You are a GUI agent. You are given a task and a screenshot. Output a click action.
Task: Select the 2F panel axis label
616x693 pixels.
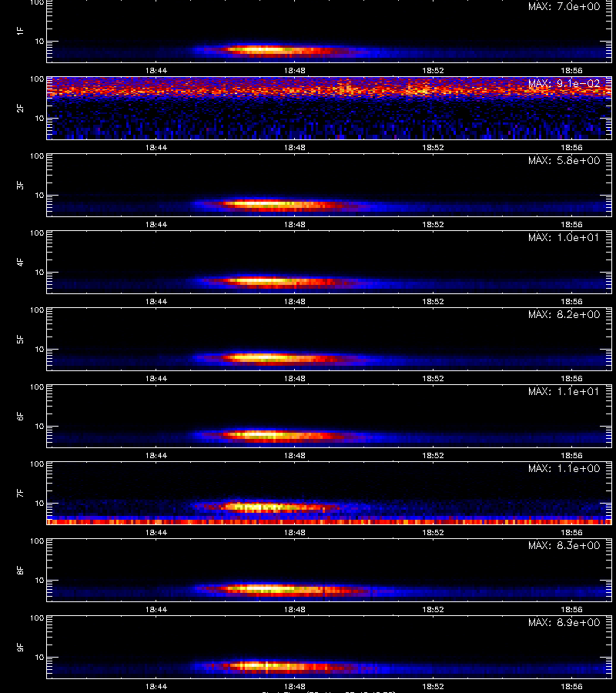click(20, 108)
